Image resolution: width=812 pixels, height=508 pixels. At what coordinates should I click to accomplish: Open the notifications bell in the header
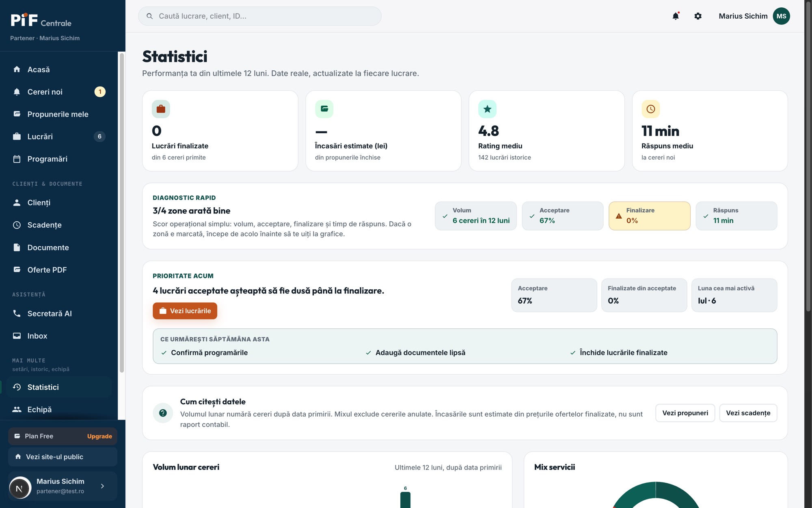(676, 16)
